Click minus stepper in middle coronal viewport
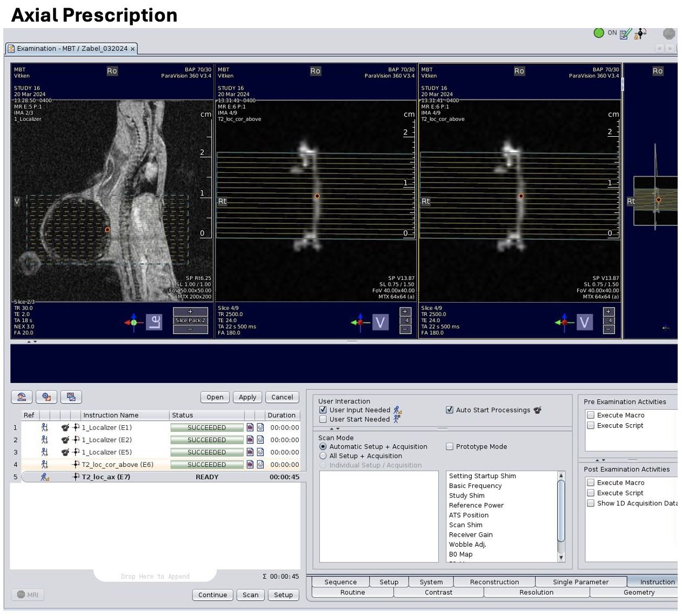 click(405, 330)
